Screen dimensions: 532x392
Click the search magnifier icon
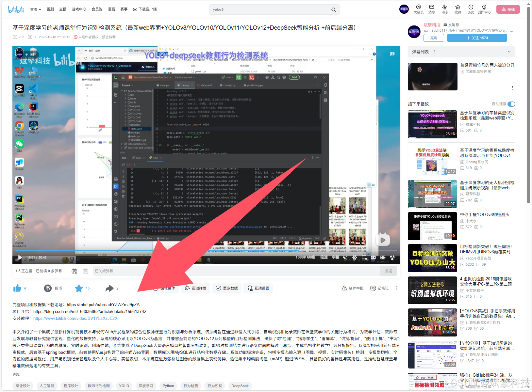(333, 9)
